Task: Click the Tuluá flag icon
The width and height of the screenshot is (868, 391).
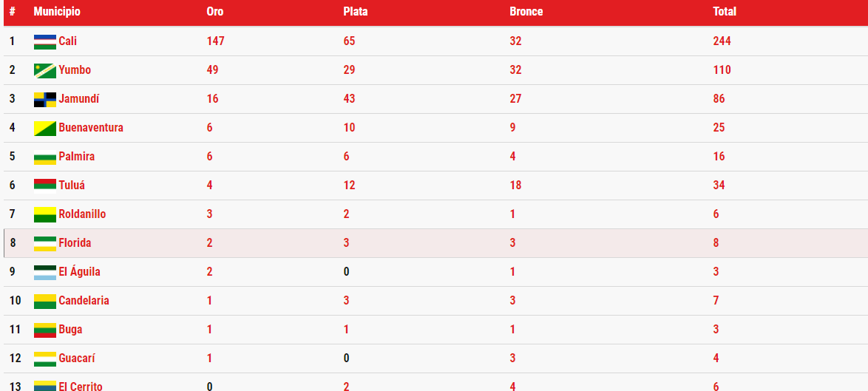Action: click(x=45, y=186)
